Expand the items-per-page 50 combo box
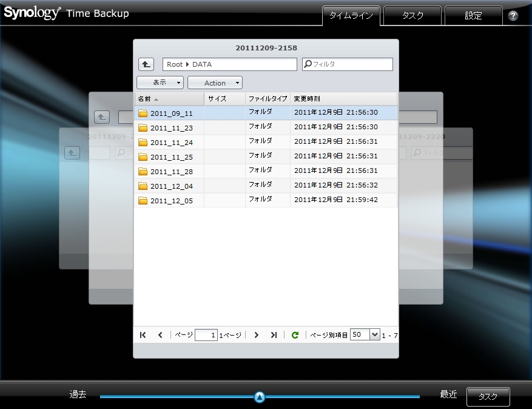The width and height of the screenshot is (532, 409). click(x=374, y=335)
